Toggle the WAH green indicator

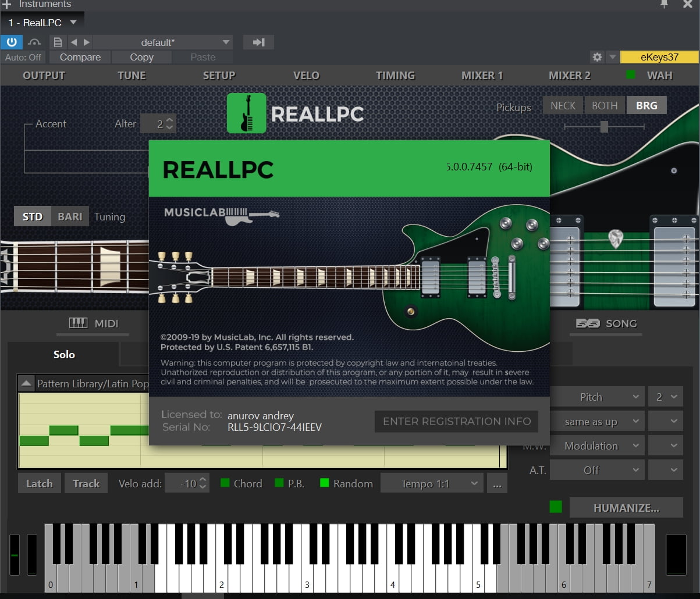tap(630, 75)
